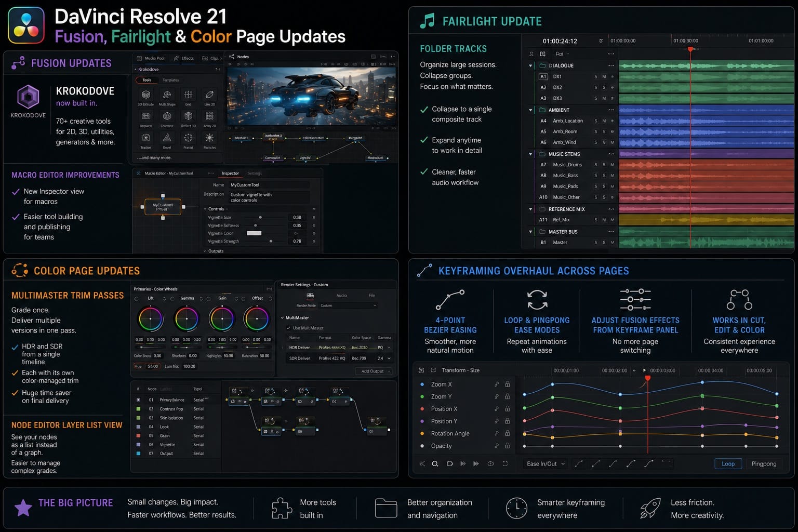798x532 pixels.
Task: Click the MediaOut1 node
Action: (375, 158)
